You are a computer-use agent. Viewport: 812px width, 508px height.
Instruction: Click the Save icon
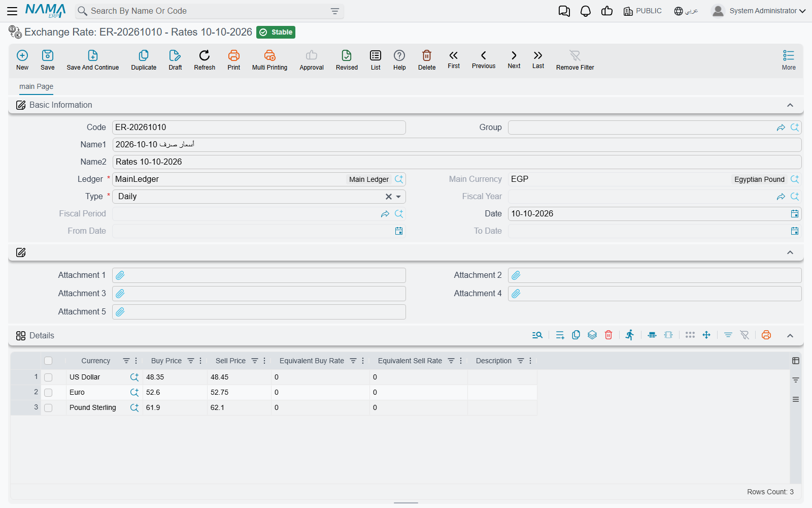coord(48,55)
